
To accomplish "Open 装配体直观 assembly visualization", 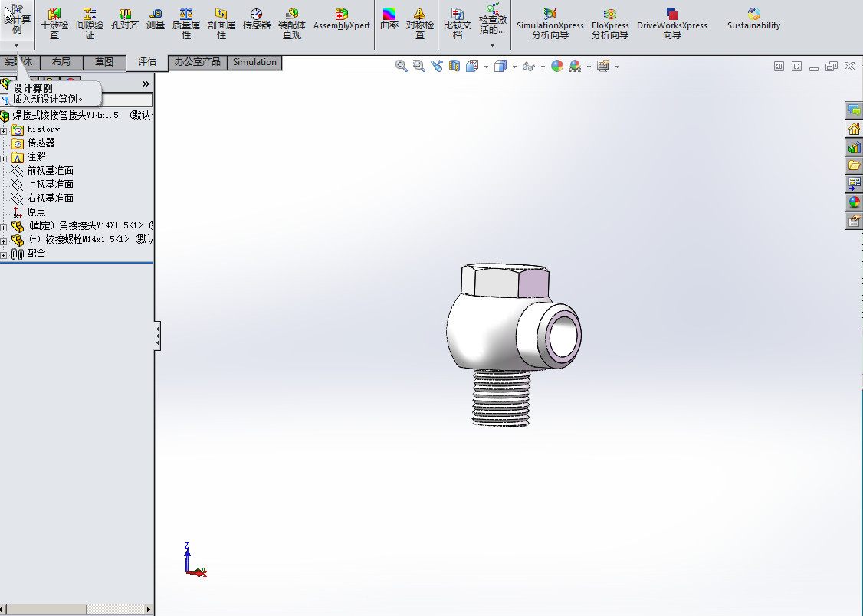I will point(292,24).
